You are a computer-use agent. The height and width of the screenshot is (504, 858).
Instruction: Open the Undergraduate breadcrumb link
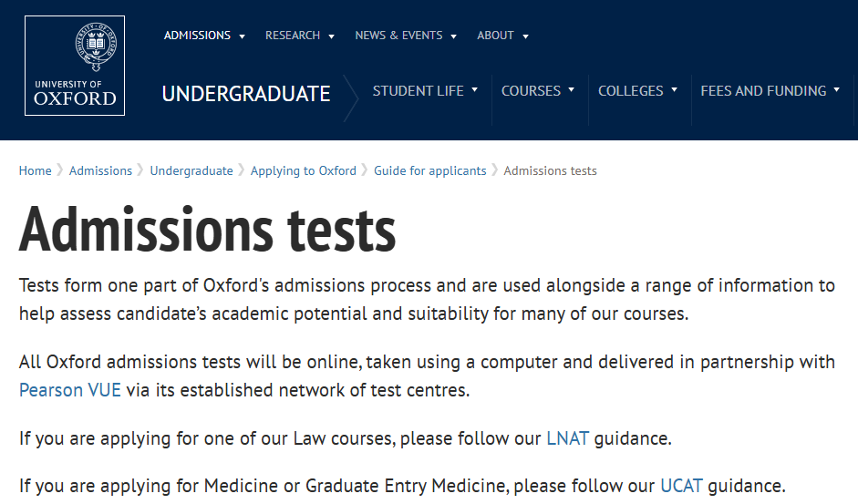(191, 170)
